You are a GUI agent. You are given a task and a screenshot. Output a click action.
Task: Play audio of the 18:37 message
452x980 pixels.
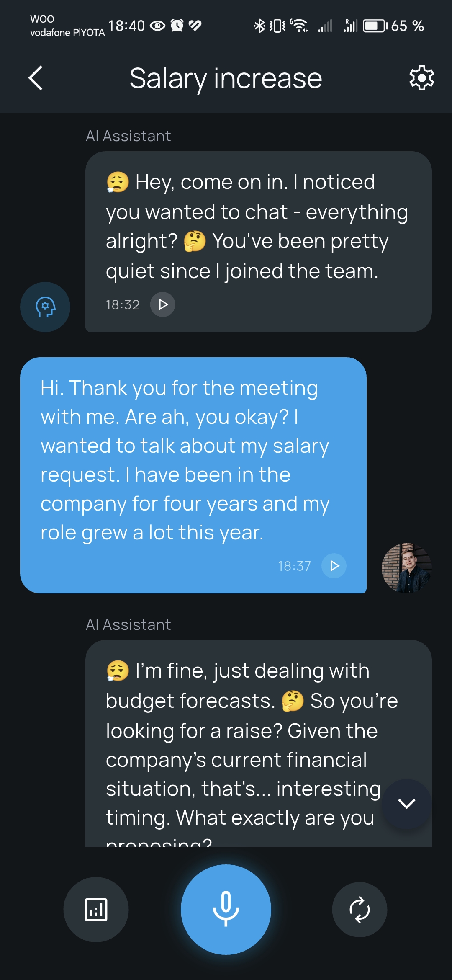tap(334, 566)
